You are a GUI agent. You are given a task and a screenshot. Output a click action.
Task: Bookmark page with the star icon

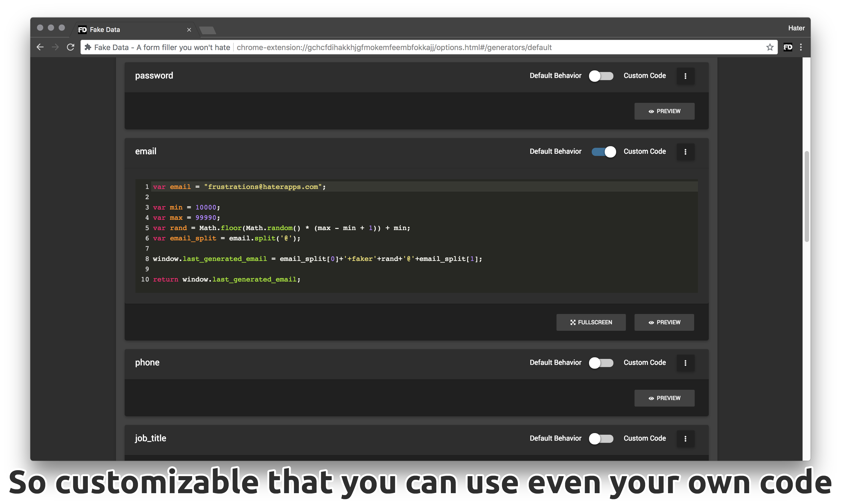[x=770, y=47]
